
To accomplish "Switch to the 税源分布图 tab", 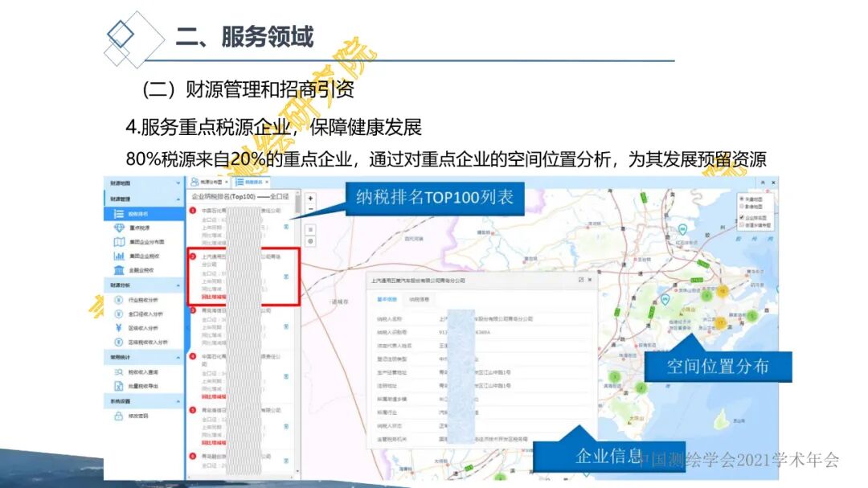I will 207,182.
